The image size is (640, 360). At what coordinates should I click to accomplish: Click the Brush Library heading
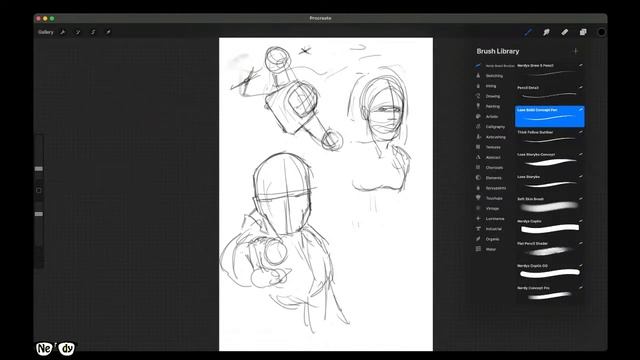click(x=498, y=51)
